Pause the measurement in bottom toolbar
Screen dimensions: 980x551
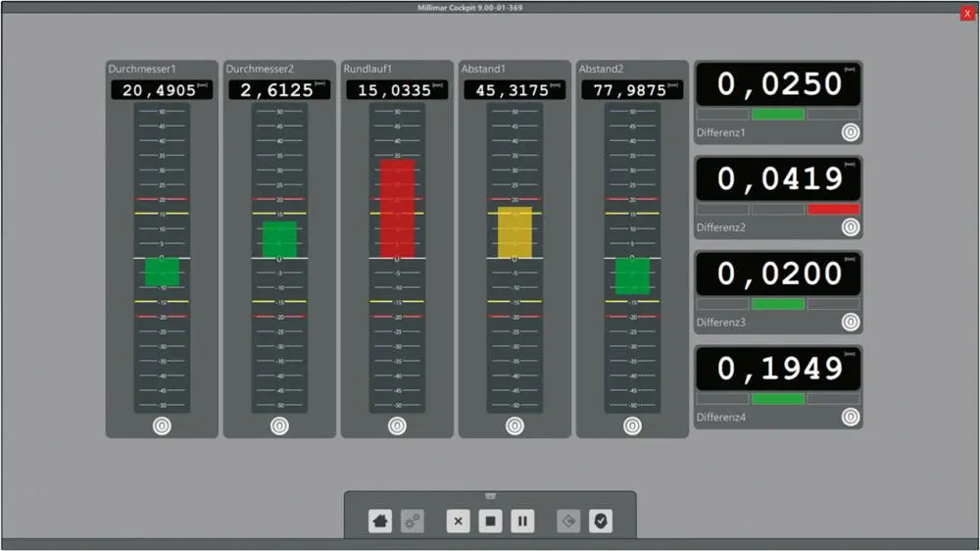point(522,521)
